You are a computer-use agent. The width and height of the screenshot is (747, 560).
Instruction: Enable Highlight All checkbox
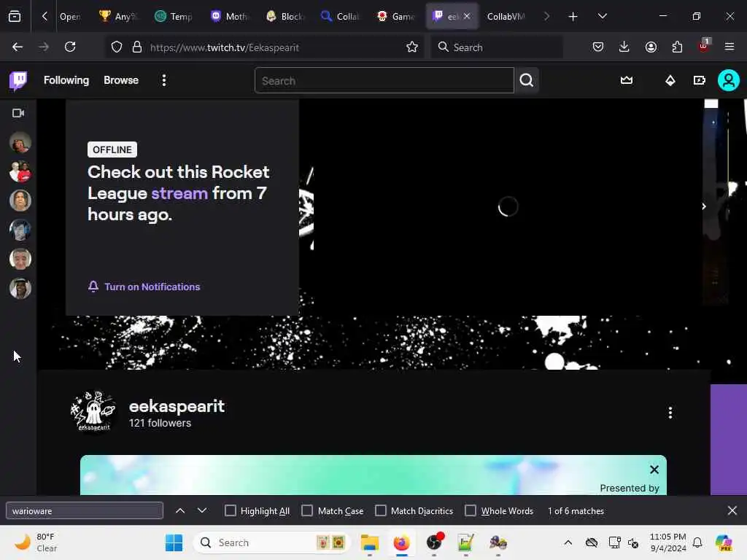point(230,510)
